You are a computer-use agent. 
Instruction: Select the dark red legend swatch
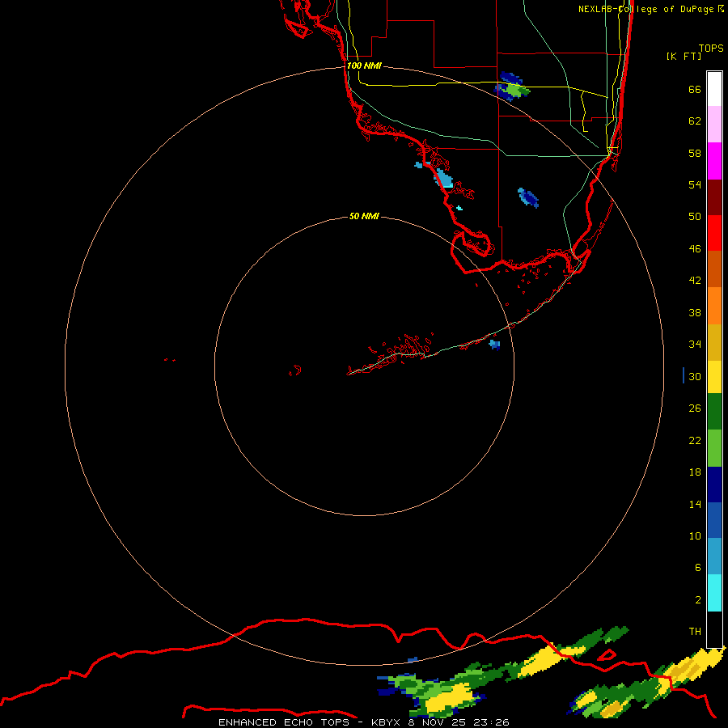tap(714, 197)
